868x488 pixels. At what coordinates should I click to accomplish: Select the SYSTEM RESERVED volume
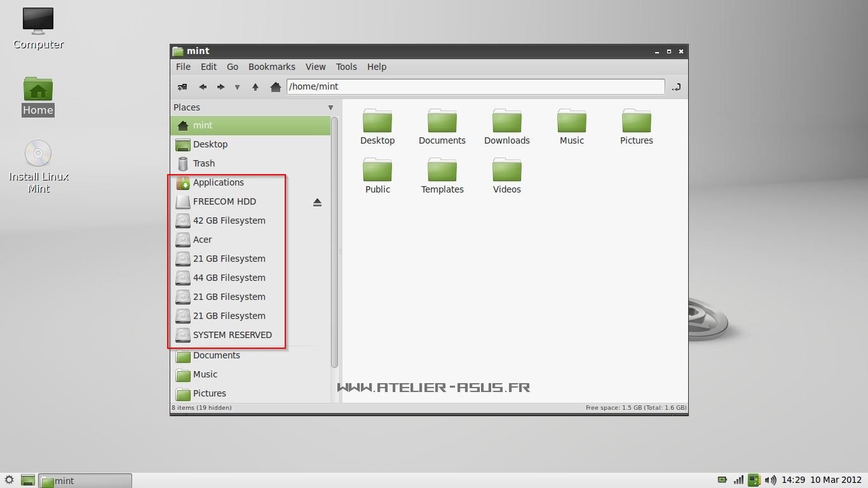click(x=250, y=335)
